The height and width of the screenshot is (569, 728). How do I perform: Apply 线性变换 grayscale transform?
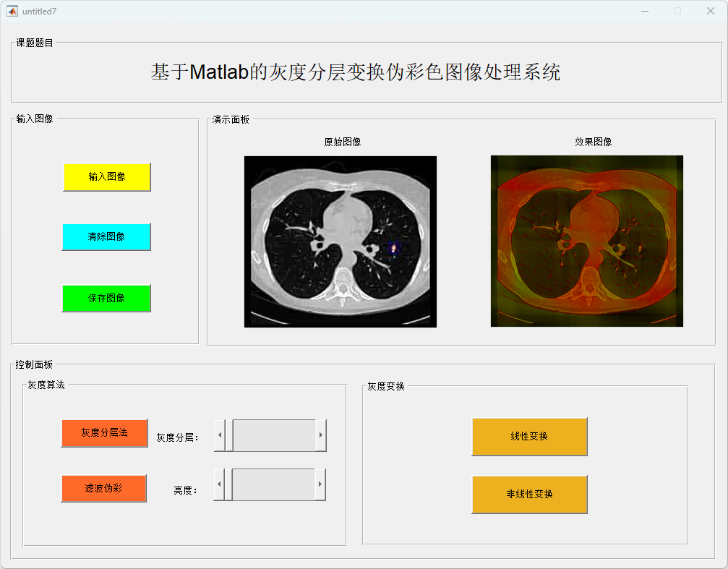529,437
